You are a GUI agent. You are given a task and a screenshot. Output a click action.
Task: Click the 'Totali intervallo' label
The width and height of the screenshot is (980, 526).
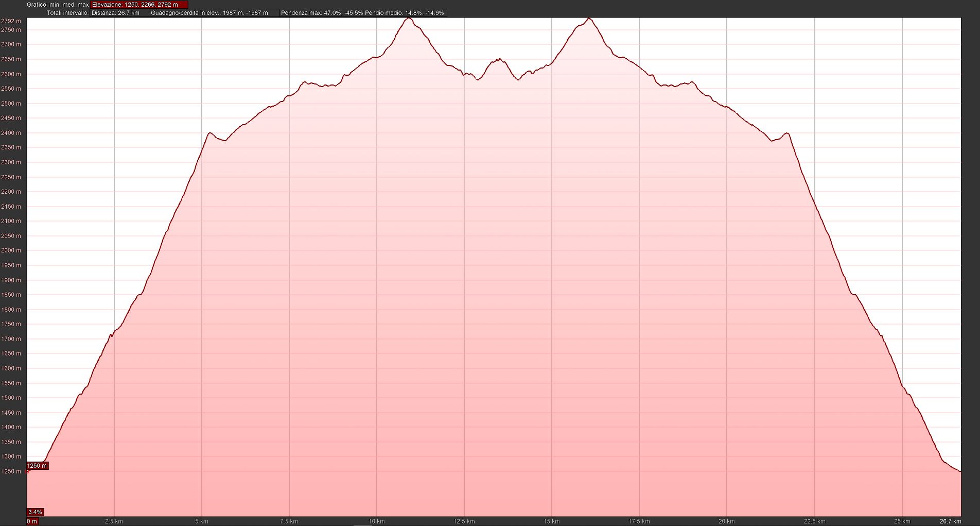pyautogui.click(x=68, y=13)
